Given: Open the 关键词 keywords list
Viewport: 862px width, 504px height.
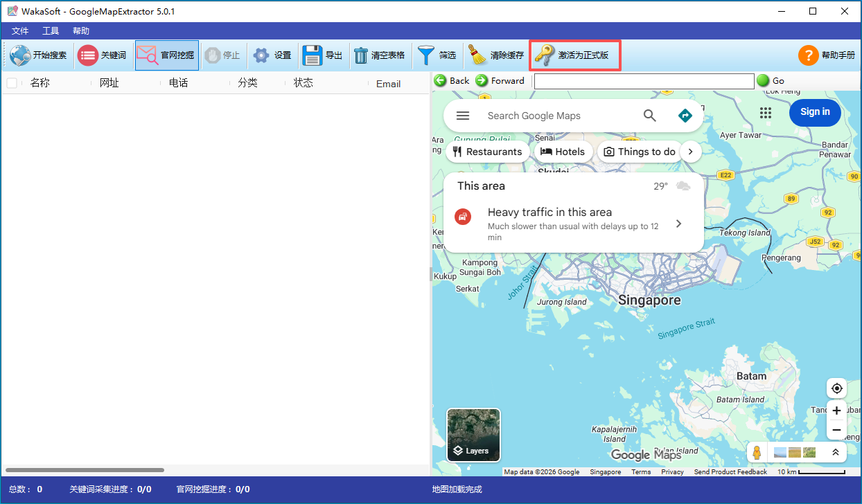Looking at the screenshot, I should [102, 55].
